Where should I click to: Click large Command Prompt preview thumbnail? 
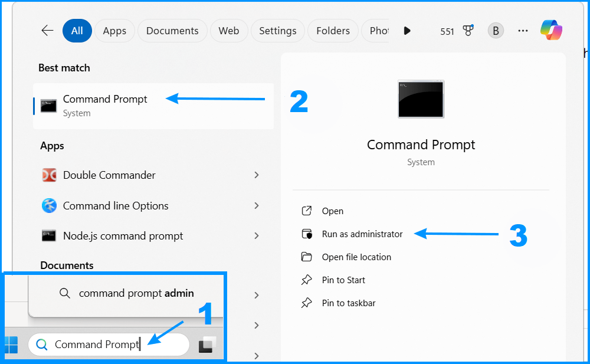421,99
